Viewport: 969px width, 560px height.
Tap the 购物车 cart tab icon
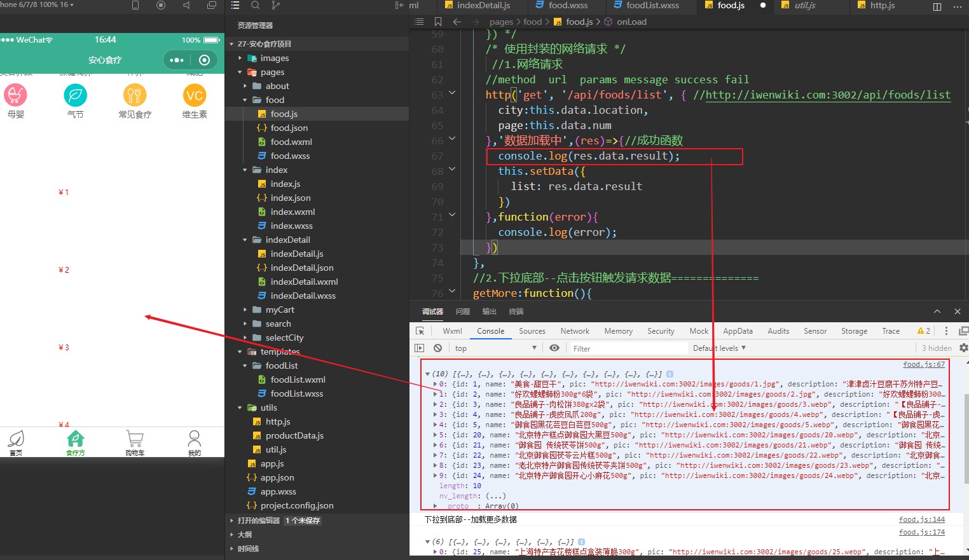click(x=135, y=439)
